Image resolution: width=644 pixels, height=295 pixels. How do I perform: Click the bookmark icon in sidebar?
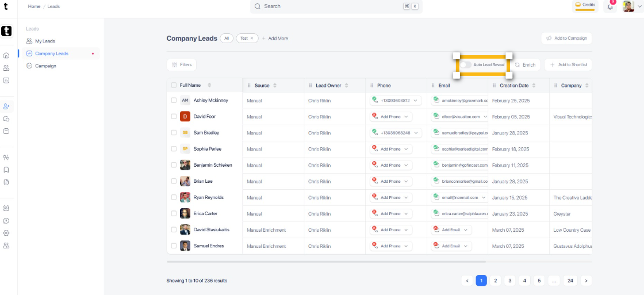point(6,170)
